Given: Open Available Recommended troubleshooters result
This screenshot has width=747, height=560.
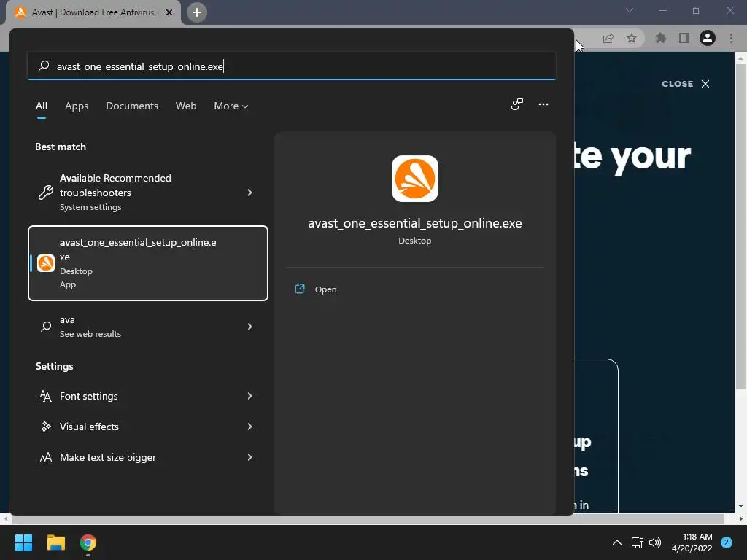Looking at the screenshot, I should pos(147,192).
